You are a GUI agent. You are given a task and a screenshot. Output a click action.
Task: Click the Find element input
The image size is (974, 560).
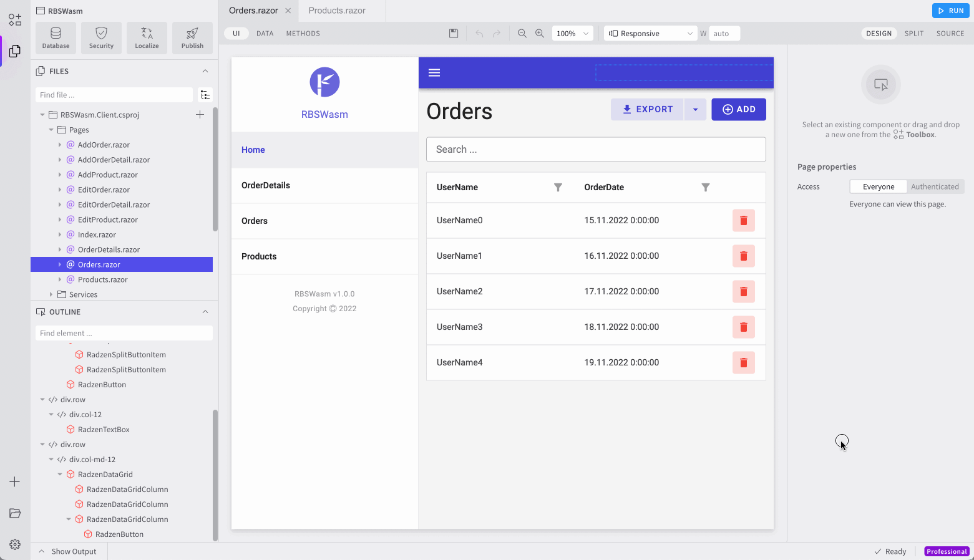124,333
